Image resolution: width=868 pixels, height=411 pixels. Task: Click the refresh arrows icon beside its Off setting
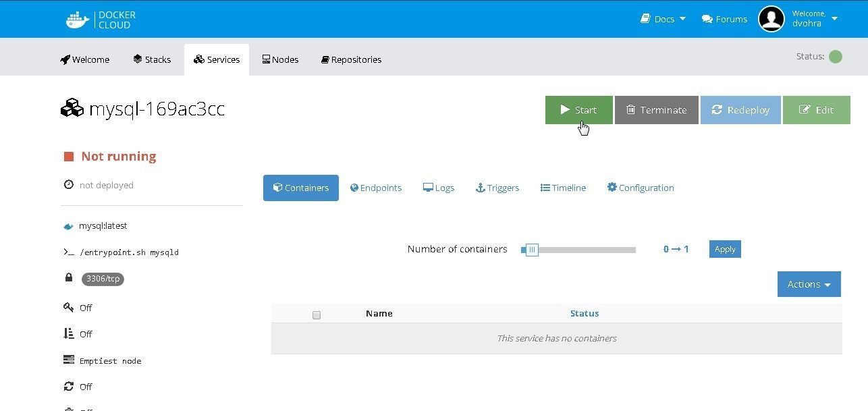[68, 387]
